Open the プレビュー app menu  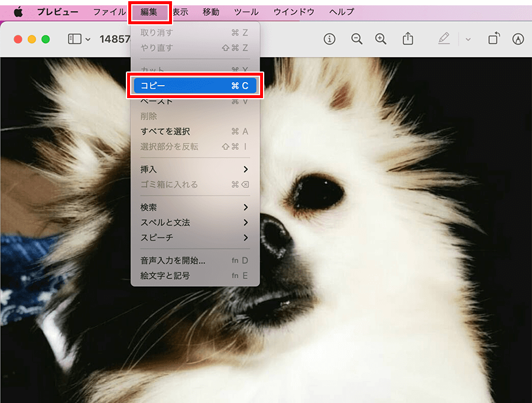pos(58,12)
